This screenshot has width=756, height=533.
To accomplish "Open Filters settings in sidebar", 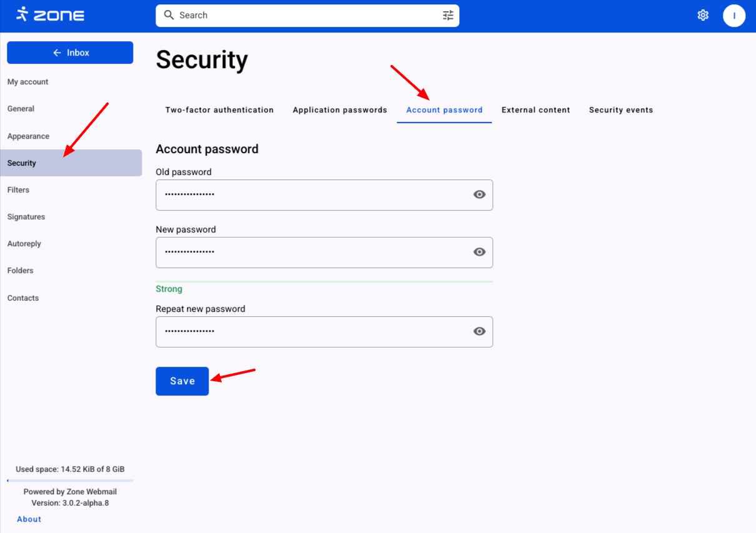I will tap(19, 190).
